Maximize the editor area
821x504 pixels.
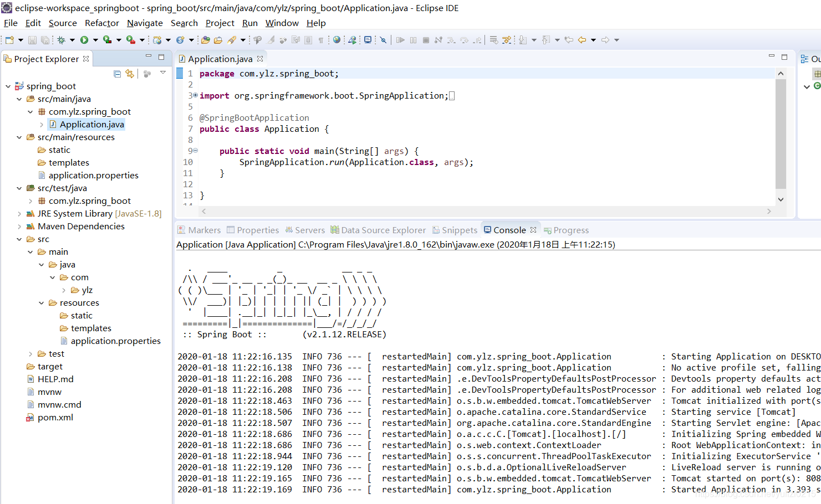784,56
